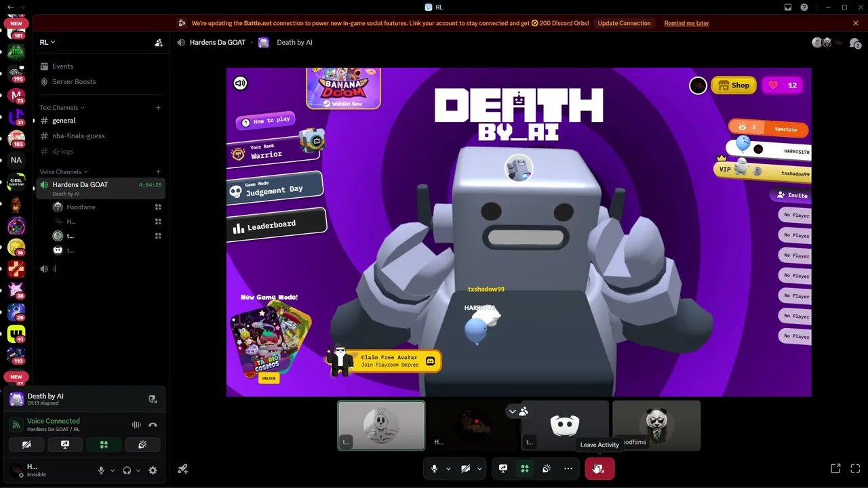Disconnect from voice via phone icon

tap(153, 425)
